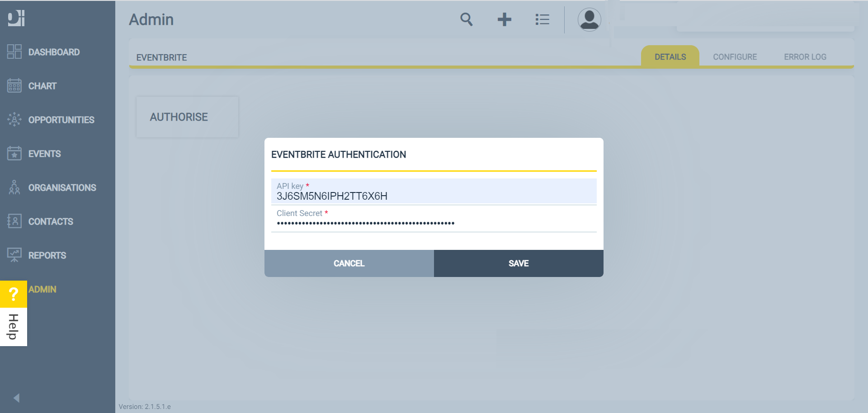
Task: Open the yellow question mark help icon
Action: point(14,294)
